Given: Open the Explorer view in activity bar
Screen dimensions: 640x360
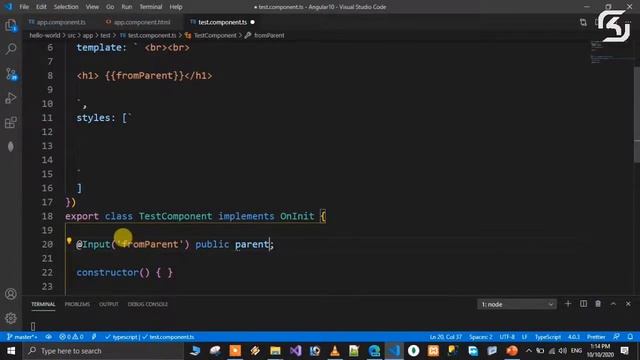Looking at the screenshot, I should (11, 25).
